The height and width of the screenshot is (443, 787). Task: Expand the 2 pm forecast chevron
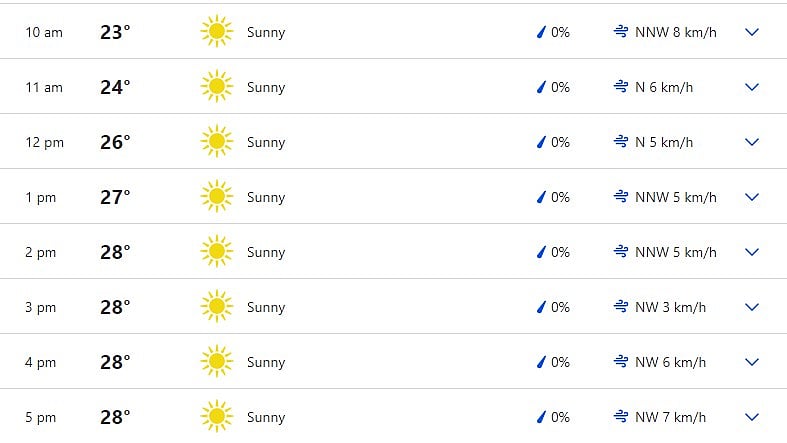(751, 252)
